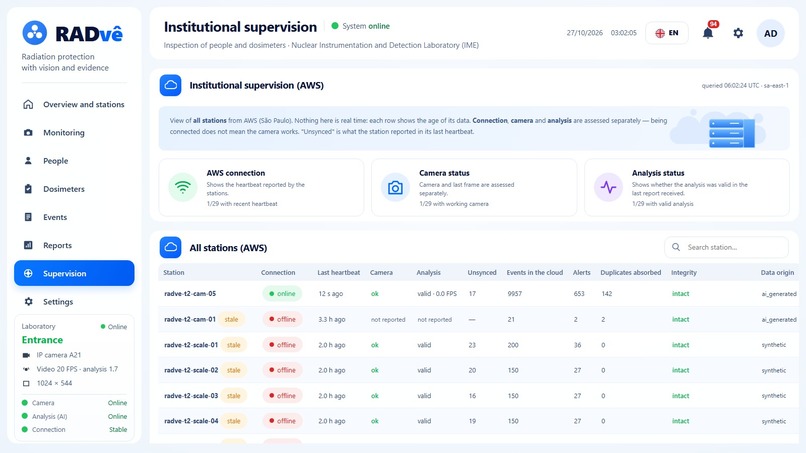
Task: Select the Supervision menu item
Action: [74, 273]
